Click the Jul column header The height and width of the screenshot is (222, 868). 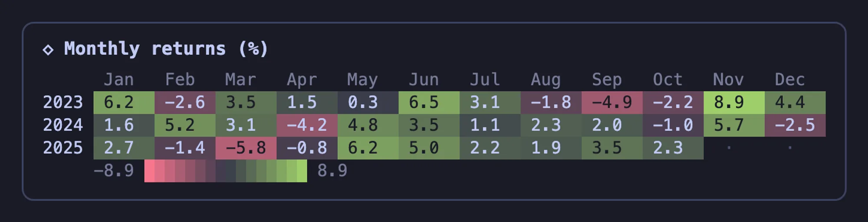[x=485, y=80]
